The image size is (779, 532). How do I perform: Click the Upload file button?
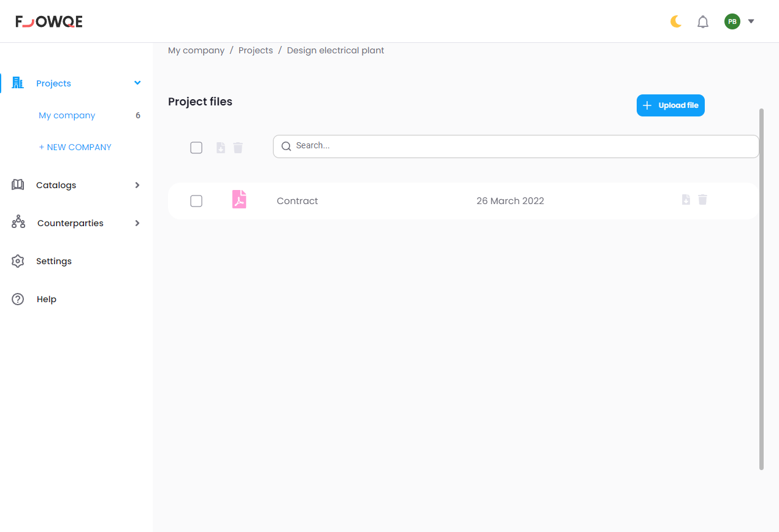[x=670, y=105]
